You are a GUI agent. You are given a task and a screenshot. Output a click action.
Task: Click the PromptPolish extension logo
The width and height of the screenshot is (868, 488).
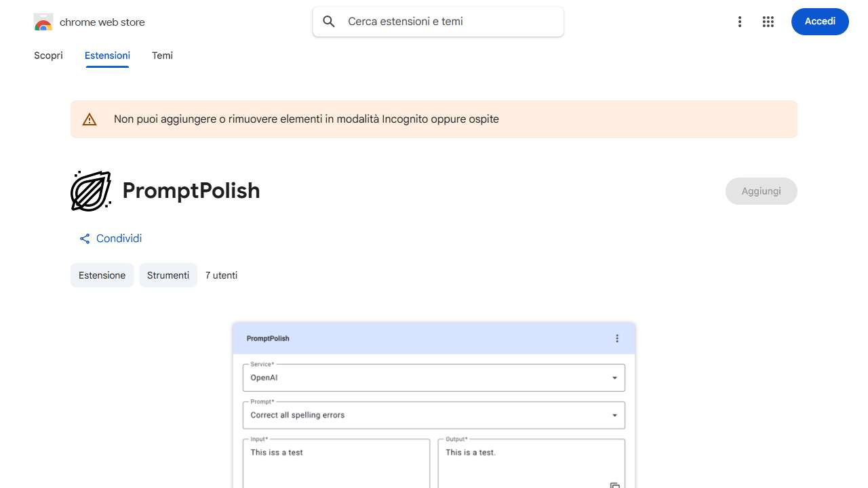tap(90, 190)
